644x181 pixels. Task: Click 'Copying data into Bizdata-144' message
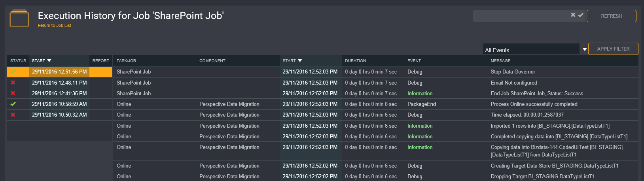557,151
